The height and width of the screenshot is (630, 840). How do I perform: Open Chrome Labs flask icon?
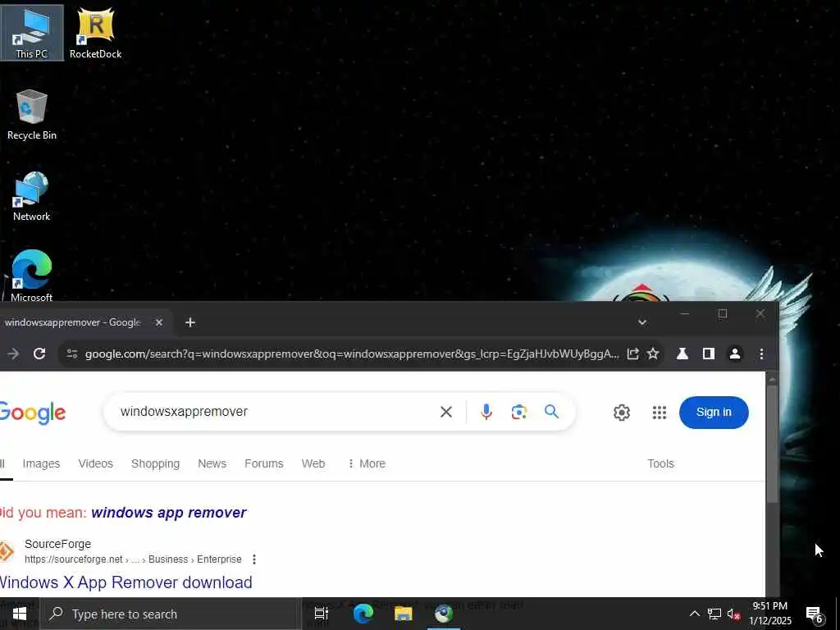tap(682, 354)
